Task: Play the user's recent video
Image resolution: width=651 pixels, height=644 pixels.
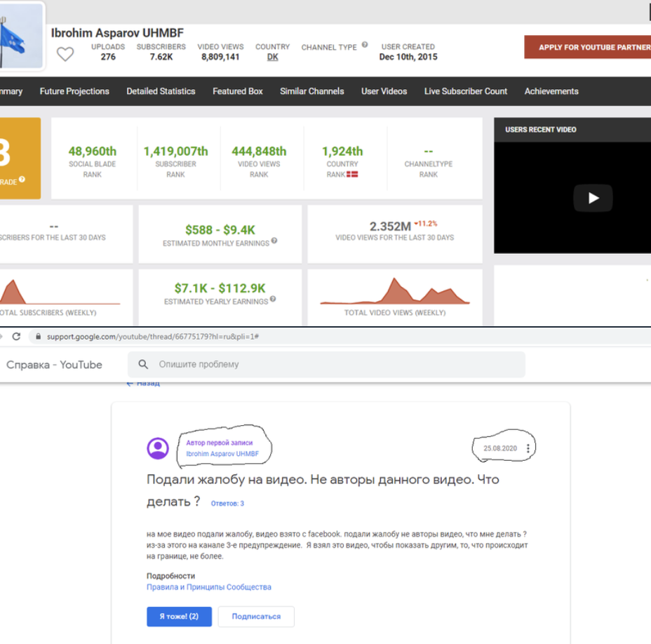Action: point(593,198)
